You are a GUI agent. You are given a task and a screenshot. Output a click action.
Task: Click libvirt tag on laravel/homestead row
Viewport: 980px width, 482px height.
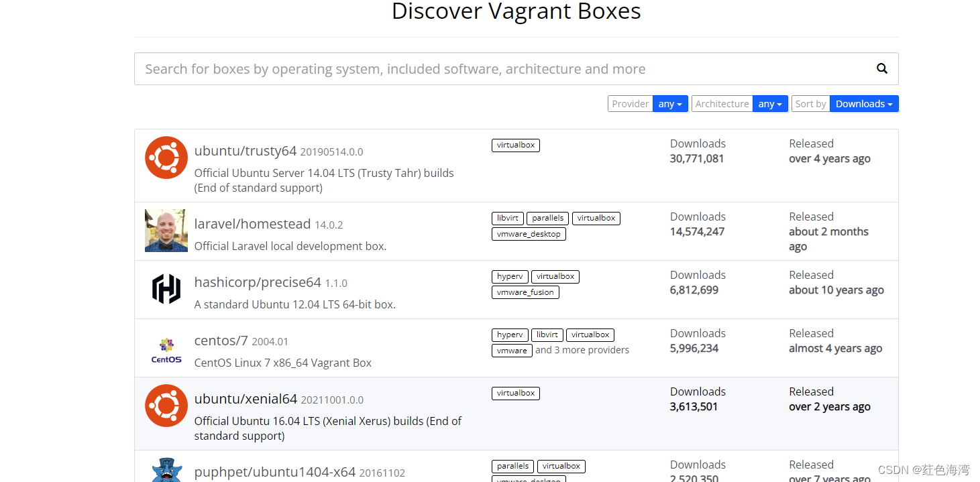pos(508,218)
